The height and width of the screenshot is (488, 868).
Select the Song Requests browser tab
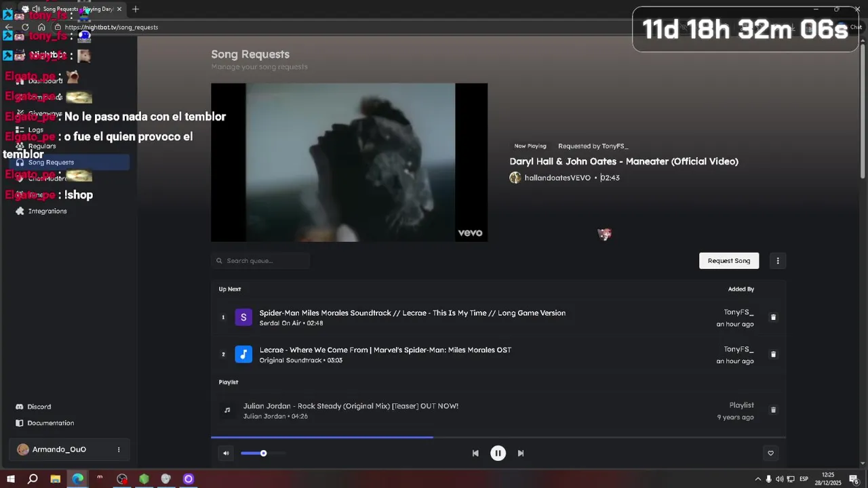coord(71,9)
